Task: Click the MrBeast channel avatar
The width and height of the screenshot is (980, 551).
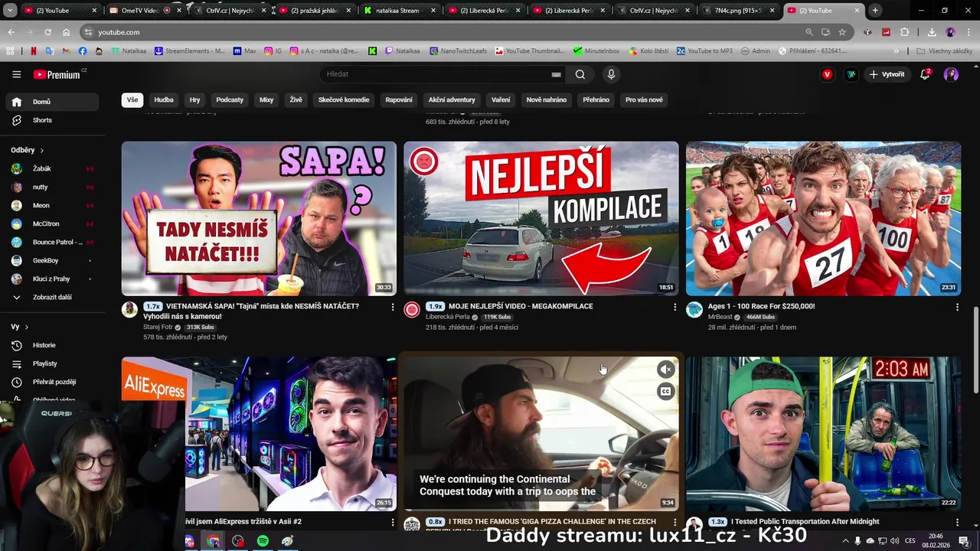Action: 694,309
